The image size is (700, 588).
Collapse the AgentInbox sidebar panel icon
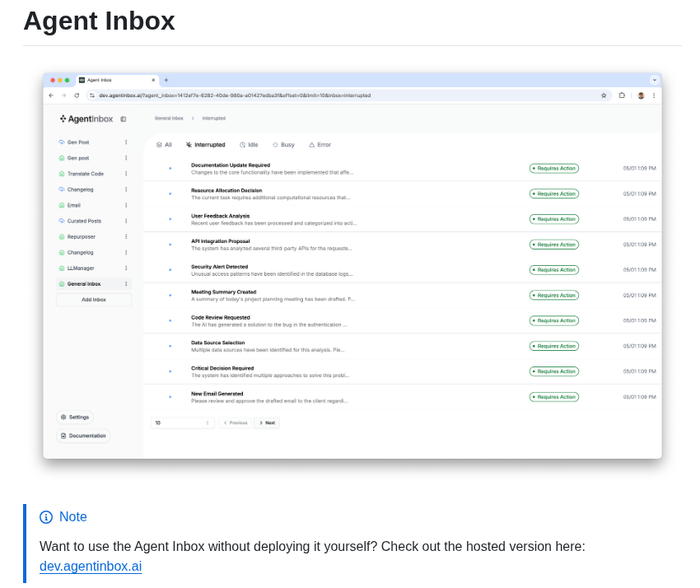tap(124, 119)
